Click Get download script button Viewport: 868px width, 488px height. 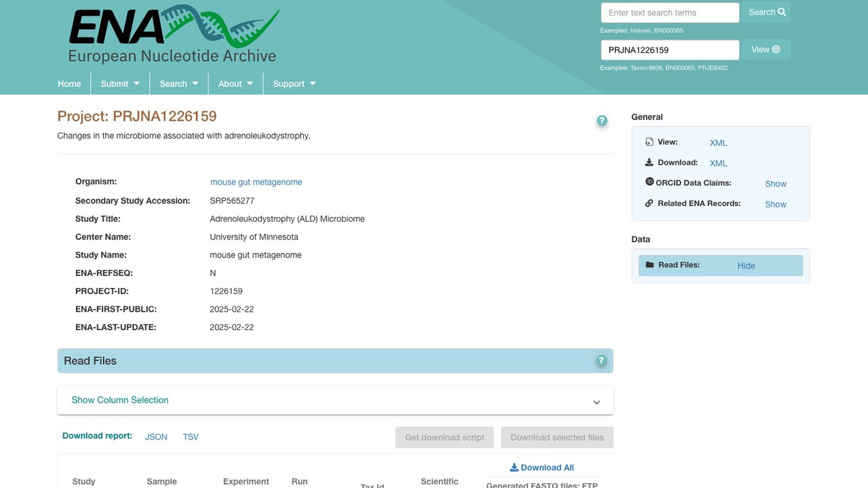click(445, 437)
